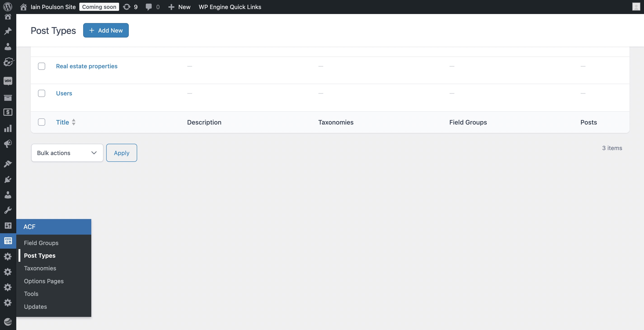This screenshot has height=330, width=644.
Task: Check the Users row checkbox
Action: (42, 93)
